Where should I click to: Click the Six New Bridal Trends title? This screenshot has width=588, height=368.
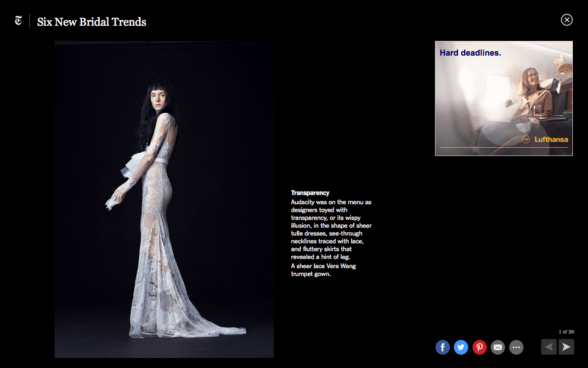(91, 22)
